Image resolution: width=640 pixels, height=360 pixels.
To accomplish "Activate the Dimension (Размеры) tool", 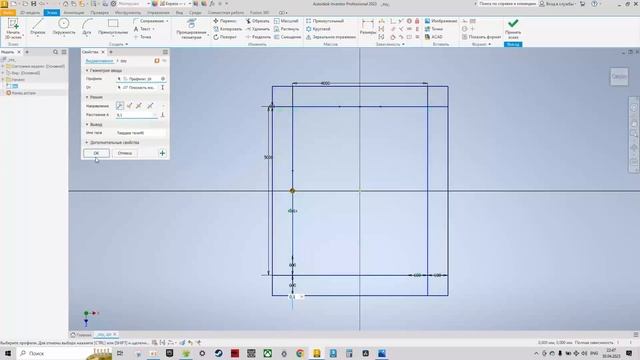I will (368, 27).
